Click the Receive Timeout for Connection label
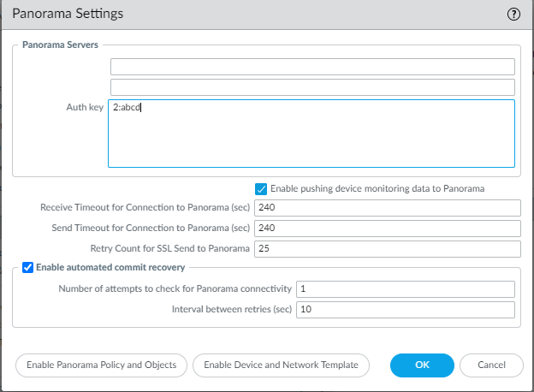534x392 pixels. point(145,208)
